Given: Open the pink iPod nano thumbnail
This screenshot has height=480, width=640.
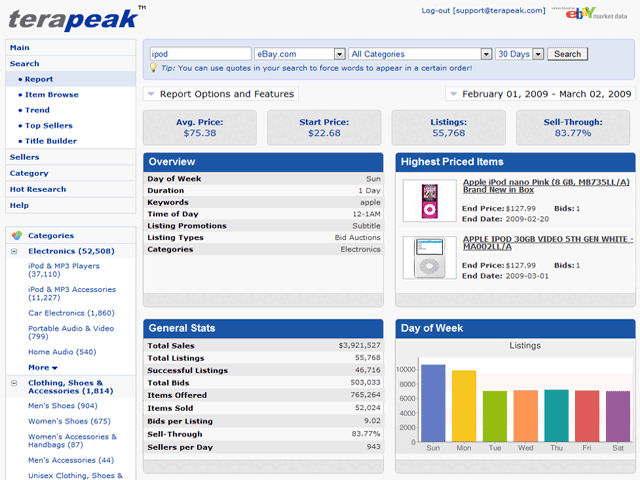Looking at the screenshot, I should coord(429,201).
